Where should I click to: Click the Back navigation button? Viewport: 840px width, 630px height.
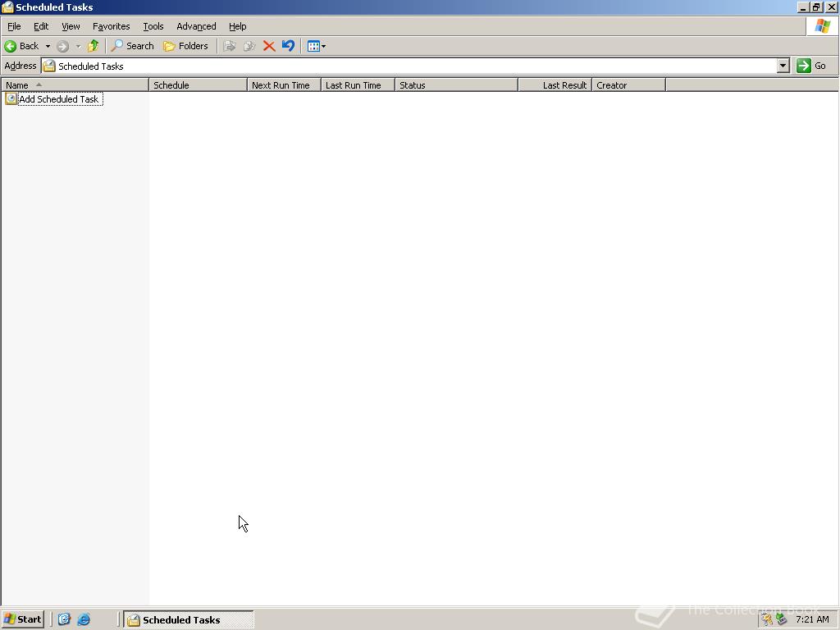[22, 46]
